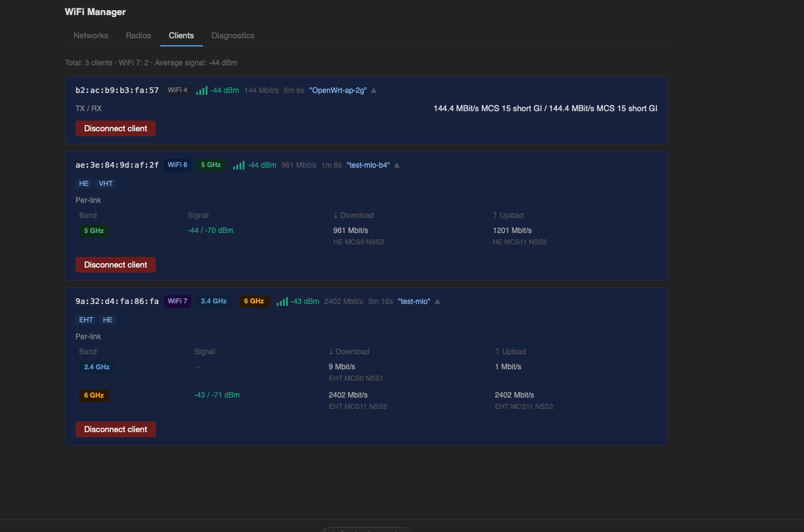Click the 5 GHz band badge in per-link table
Viewport: 804px width, 532px height.
pos(94,231)
